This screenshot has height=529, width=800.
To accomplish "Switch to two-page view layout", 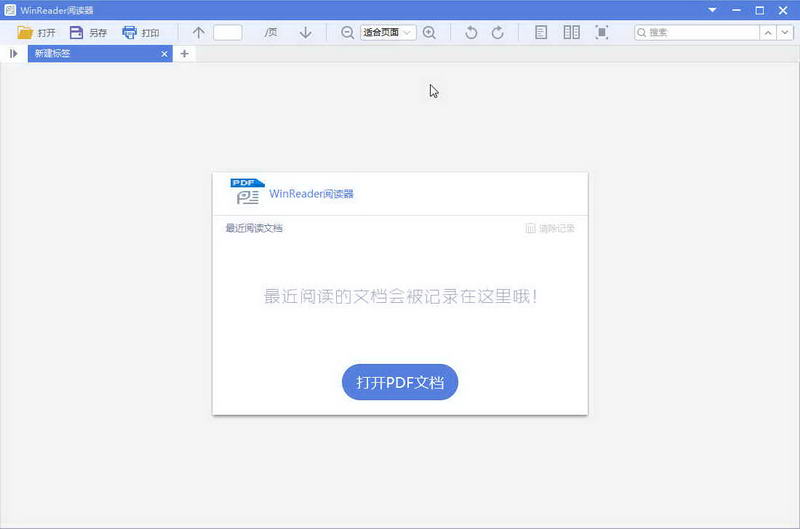I will 571,32.
